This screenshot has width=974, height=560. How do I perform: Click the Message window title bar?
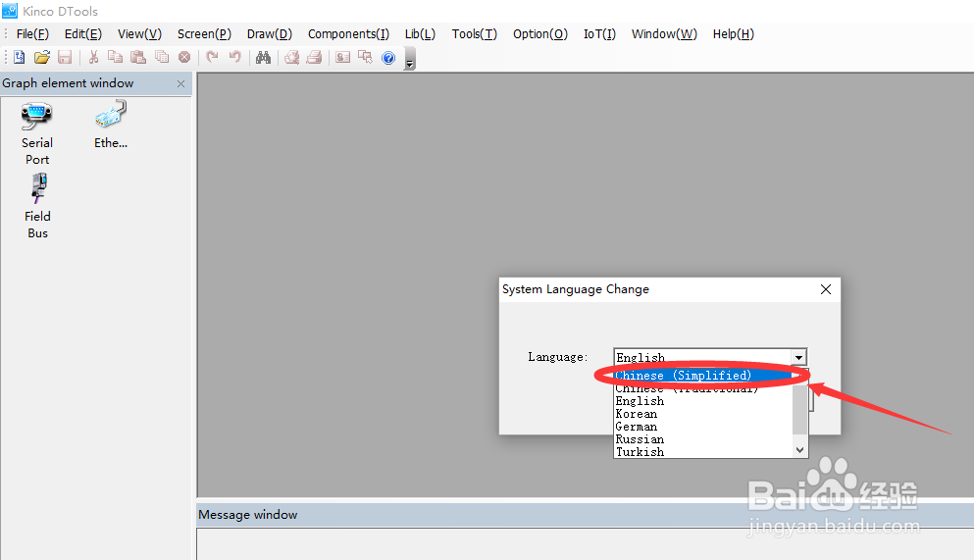(586, 515)
